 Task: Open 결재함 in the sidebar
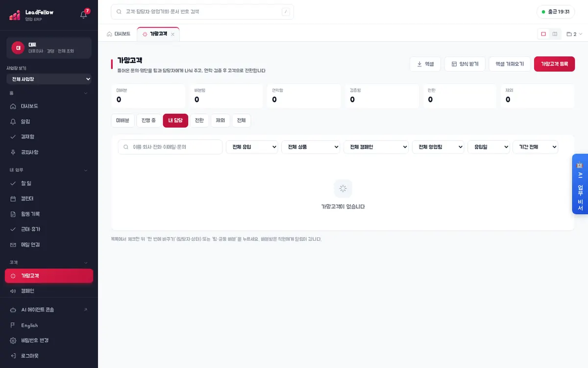[49, 137]
